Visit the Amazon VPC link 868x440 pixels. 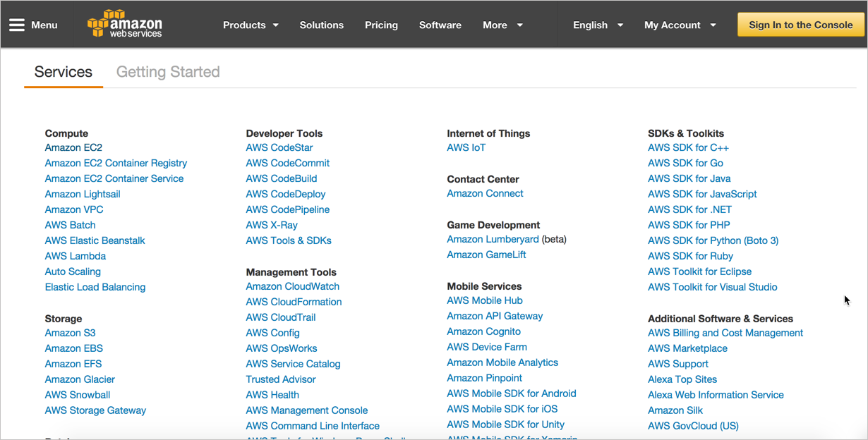tap(74, 209)
